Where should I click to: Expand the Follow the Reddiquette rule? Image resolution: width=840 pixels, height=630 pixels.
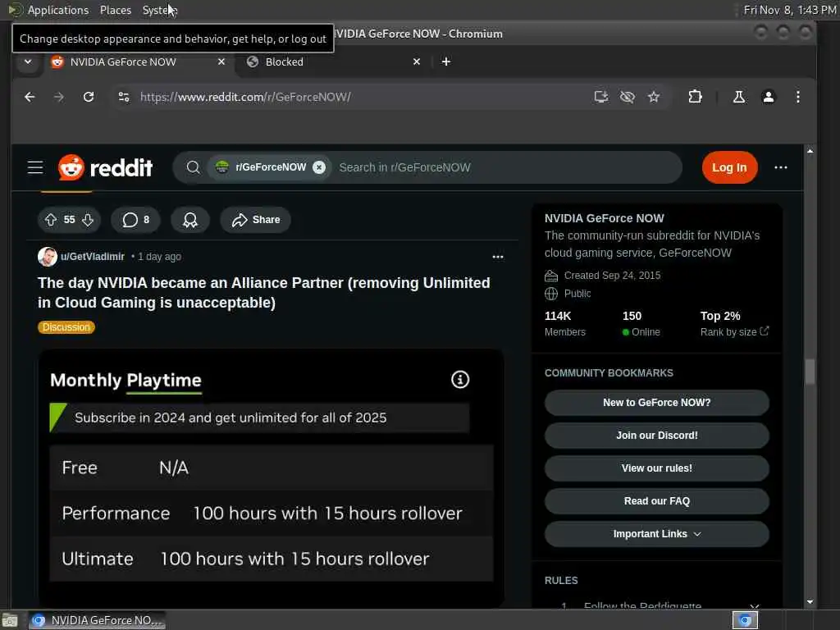(755, 605)
